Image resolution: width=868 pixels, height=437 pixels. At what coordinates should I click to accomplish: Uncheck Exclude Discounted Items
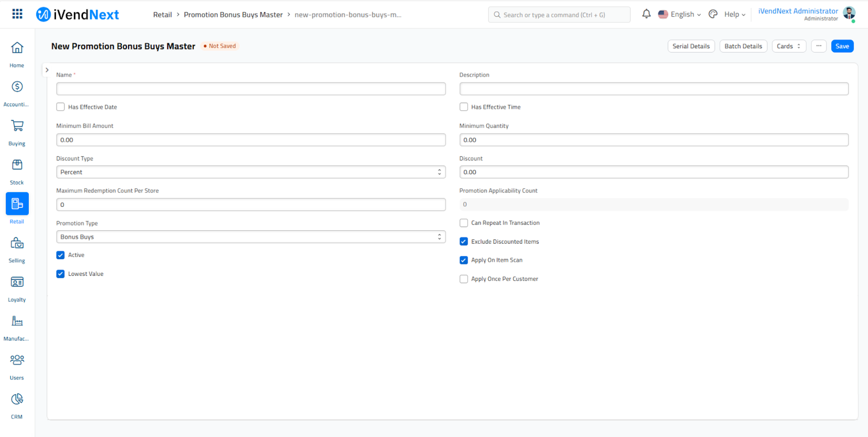464,242
